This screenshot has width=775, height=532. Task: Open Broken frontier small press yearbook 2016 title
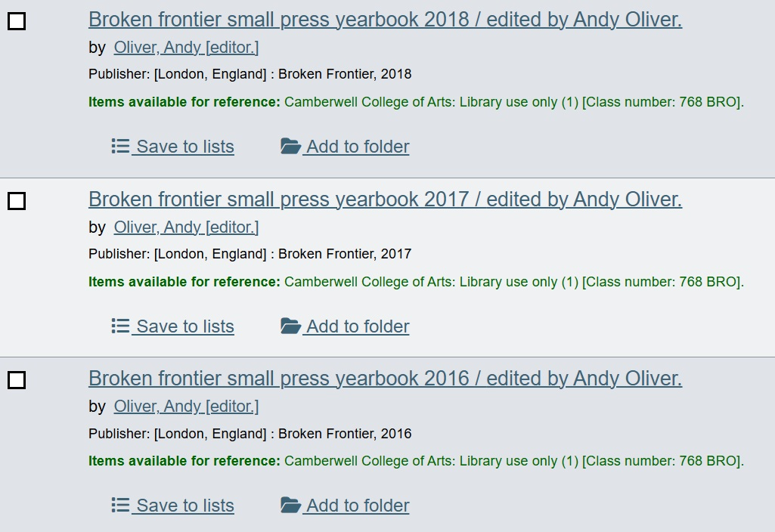point(385,378)
